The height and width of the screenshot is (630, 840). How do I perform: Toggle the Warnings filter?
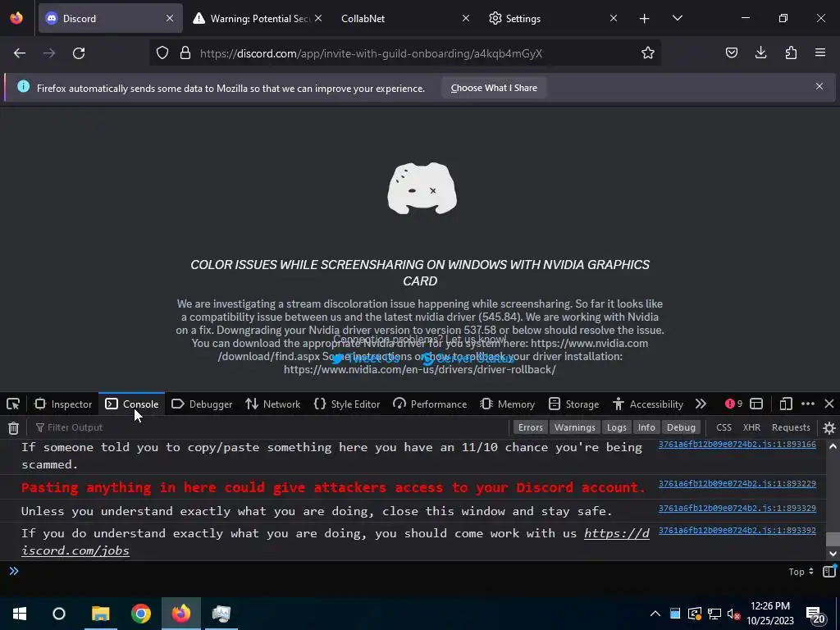[x=574, y=427]
